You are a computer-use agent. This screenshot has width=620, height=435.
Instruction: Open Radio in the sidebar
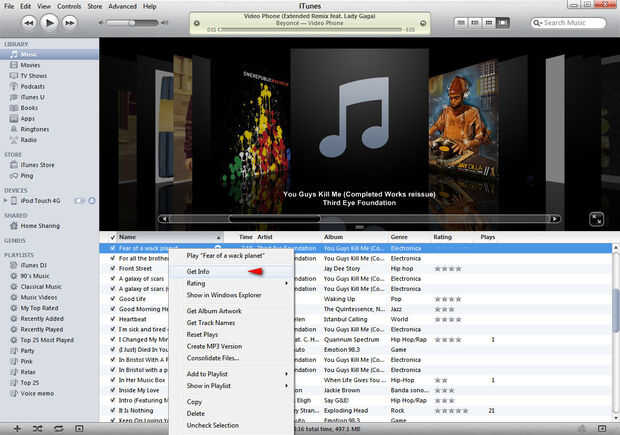click(28, 140)
